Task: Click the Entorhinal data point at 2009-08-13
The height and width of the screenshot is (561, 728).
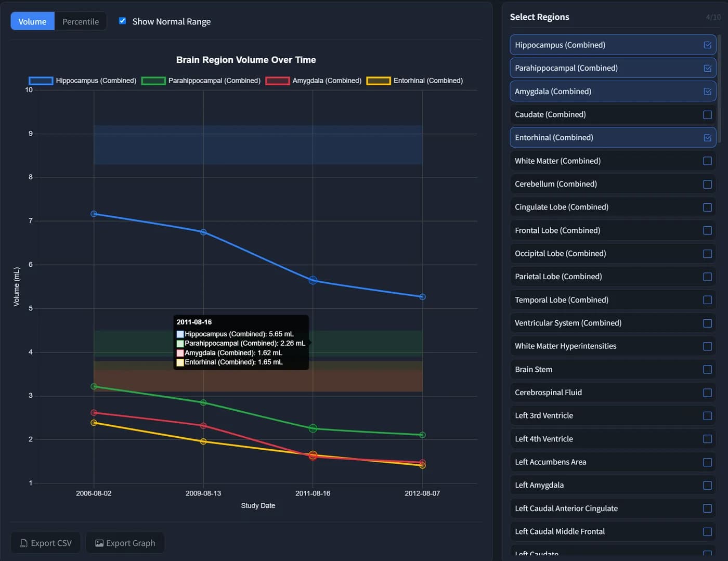Action: pos(203,441)
